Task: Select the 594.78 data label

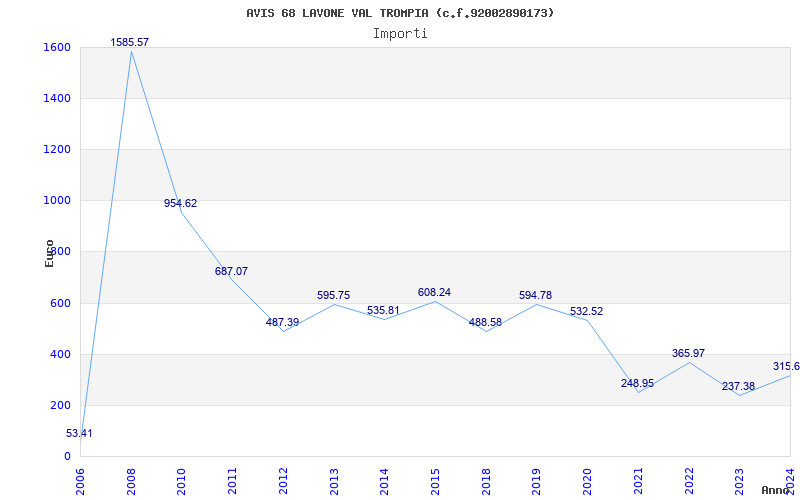Action: 535,295
